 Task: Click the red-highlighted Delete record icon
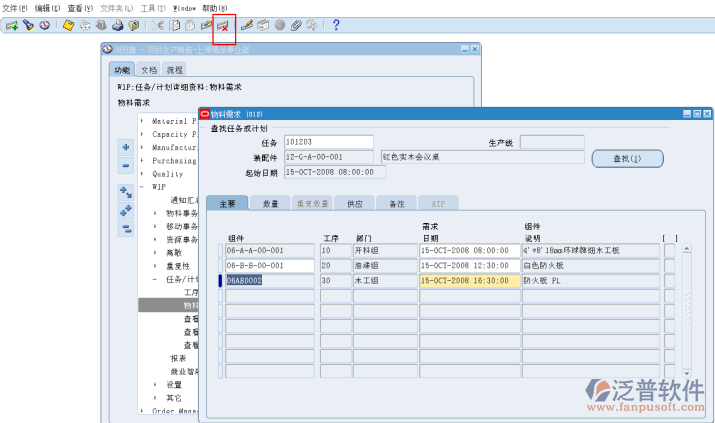click(222, 25)
